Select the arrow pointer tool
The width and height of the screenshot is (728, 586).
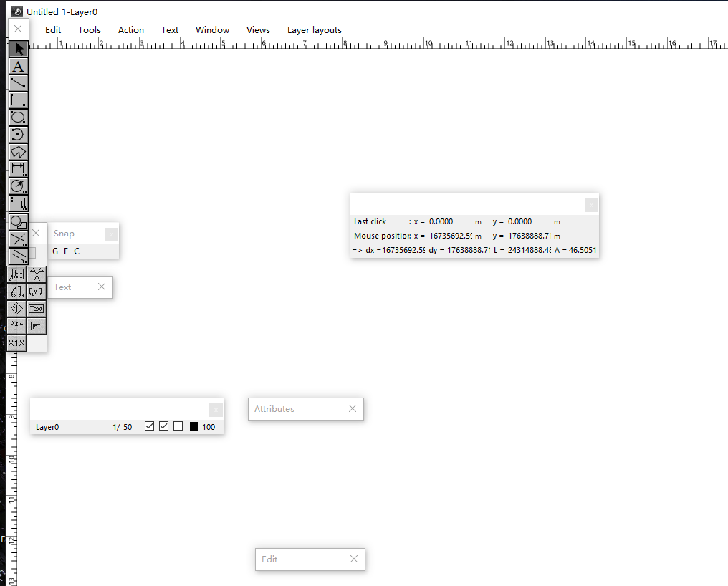coord(19,49)
